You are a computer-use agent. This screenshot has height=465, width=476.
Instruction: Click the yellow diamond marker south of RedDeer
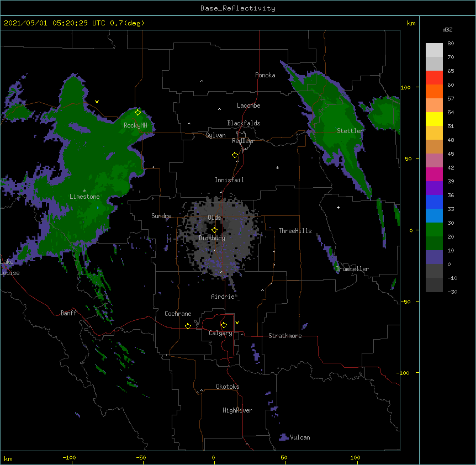235,155
